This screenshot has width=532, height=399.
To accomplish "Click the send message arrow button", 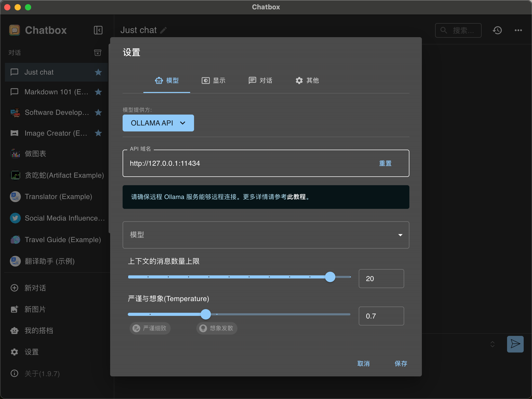I will [x=515, y=344].
